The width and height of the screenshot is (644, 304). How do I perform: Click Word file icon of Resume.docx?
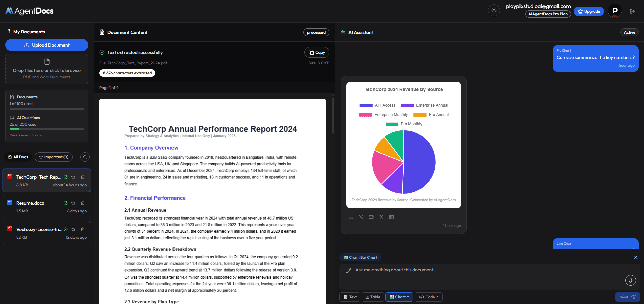tap(10, 202)
